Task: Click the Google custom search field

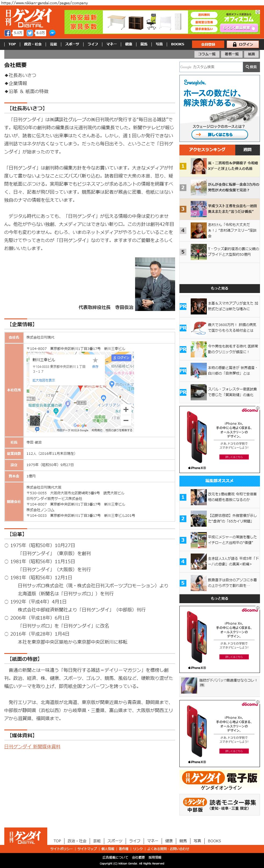Action: point(211,67)
